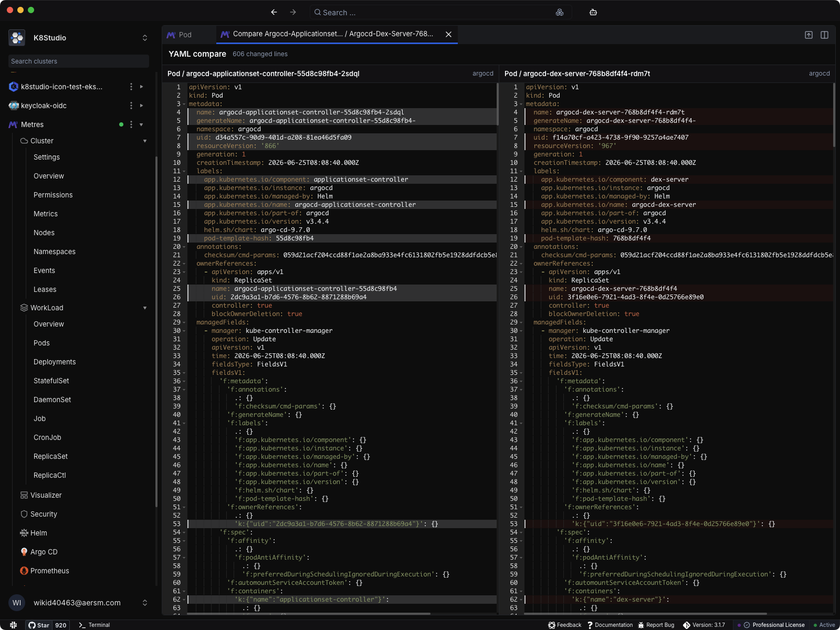The width and height of the screenshot is (840, 630).
Task: Click GitHub Star button
Action: pos(39,625)
